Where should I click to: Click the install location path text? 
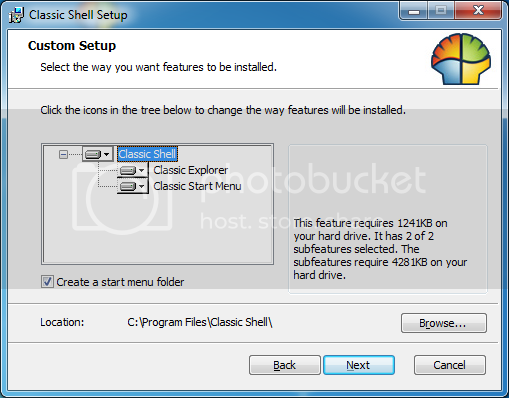[200, 322]
